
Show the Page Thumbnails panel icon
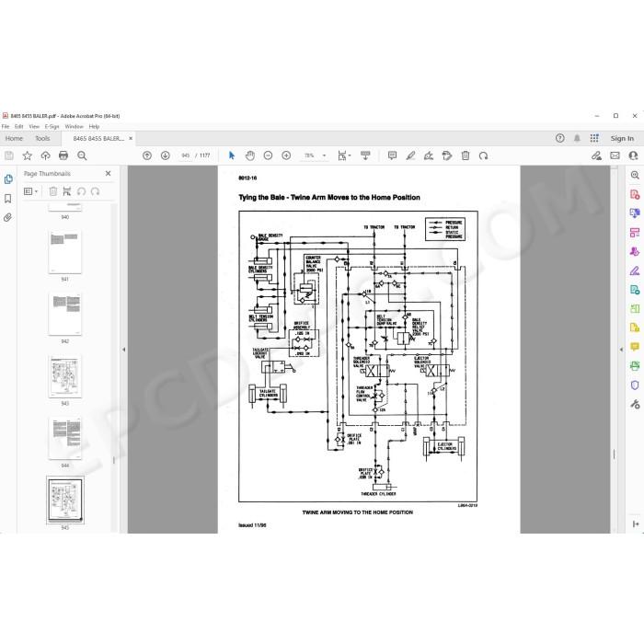8,179
